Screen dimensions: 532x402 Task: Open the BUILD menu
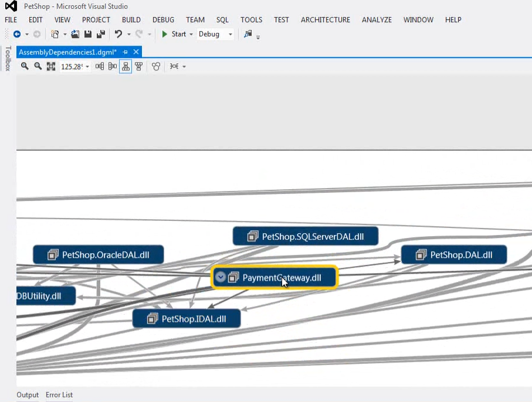[x=131, y=20]
